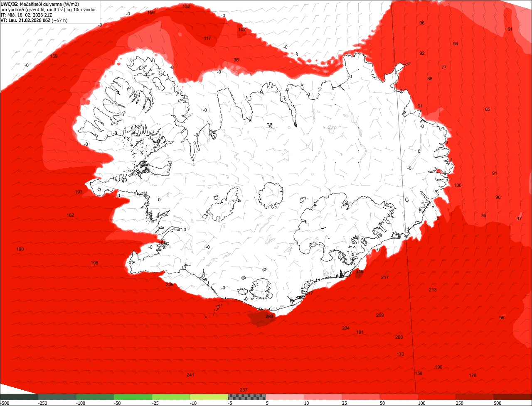
Task: Click the flux value 241
Action: point(190,375)
